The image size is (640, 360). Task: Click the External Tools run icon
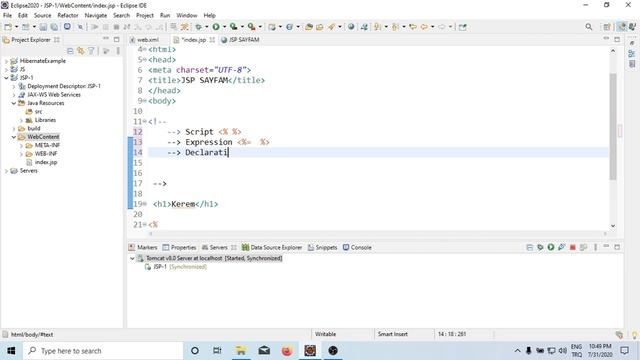[x=252, y=27]
